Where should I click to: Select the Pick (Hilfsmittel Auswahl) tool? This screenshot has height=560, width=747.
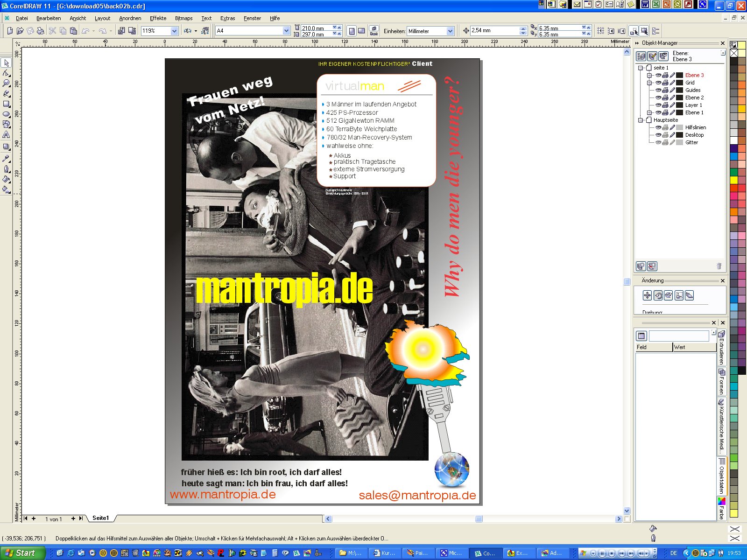click(6, 63)
